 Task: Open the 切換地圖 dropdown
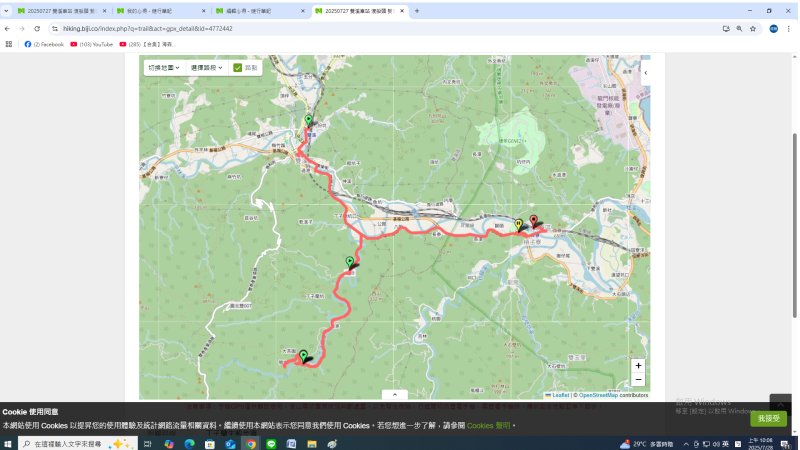163,68
